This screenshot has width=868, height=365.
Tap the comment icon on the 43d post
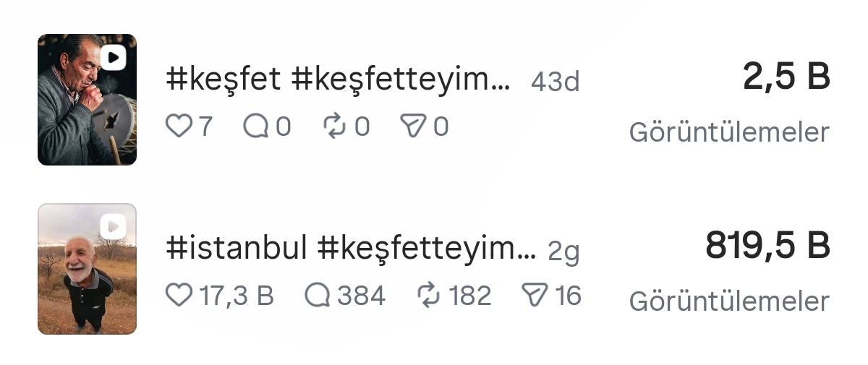click(x=255, y=126)
